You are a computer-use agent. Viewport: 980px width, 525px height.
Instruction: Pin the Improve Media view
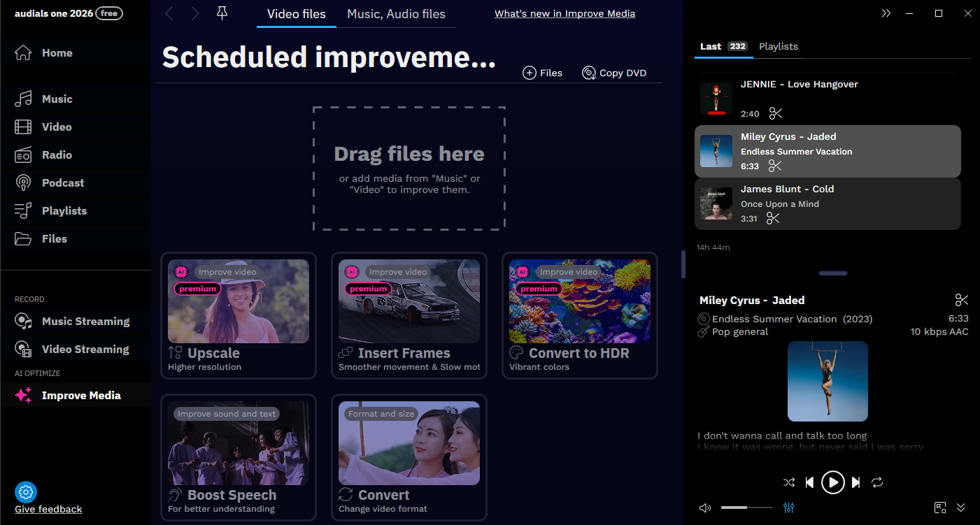222,13
